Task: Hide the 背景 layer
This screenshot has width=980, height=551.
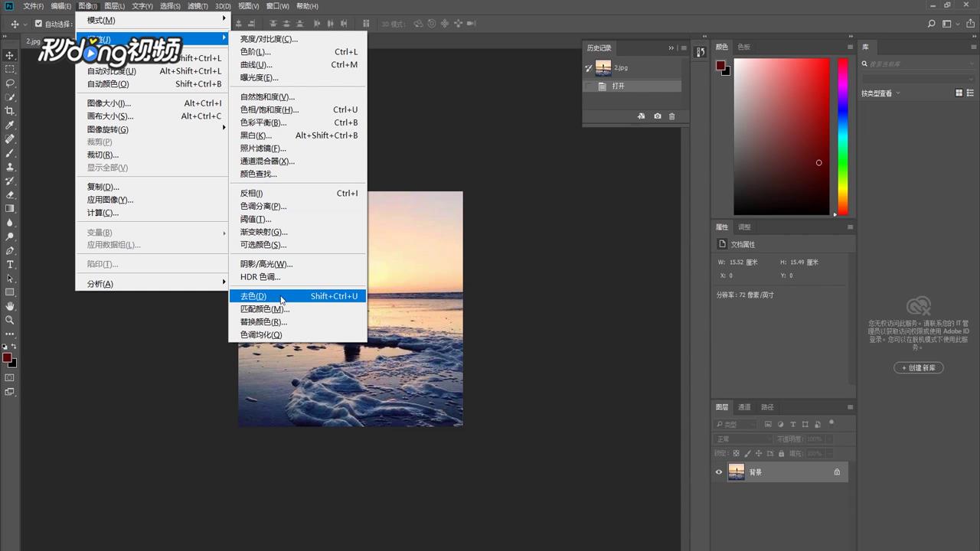Action: pos(718,472)
